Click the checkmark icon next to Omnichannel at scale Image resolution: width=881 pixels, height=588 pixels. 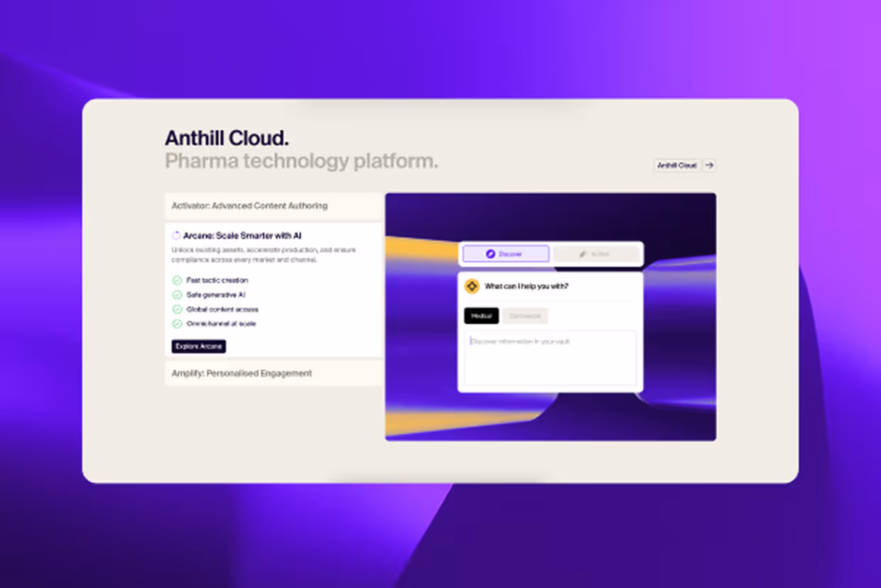(x=177, y=324)
